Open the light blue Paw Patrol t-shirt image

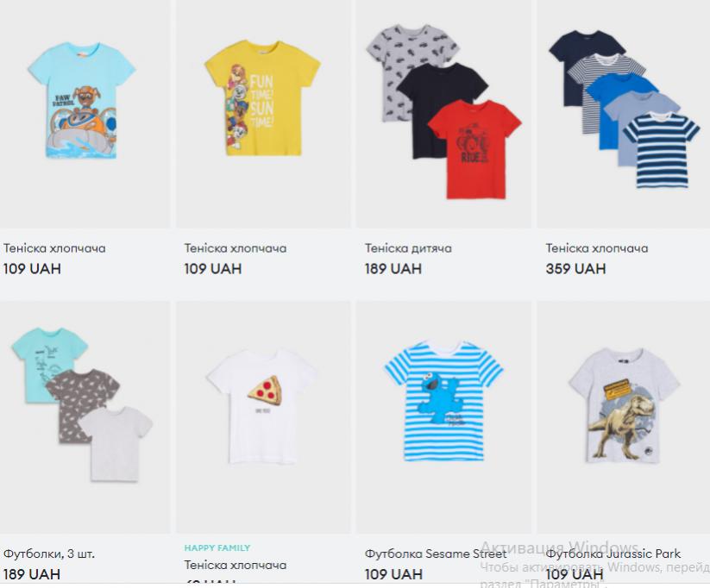pos(82,101)
